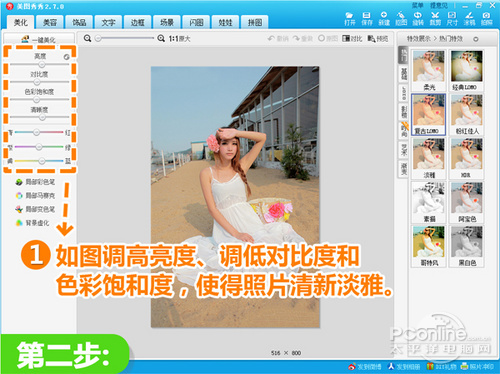Select the 局部变色笔 tool
Image resolution: width=500 pixels, height=374 pixels.
point(35,209)
